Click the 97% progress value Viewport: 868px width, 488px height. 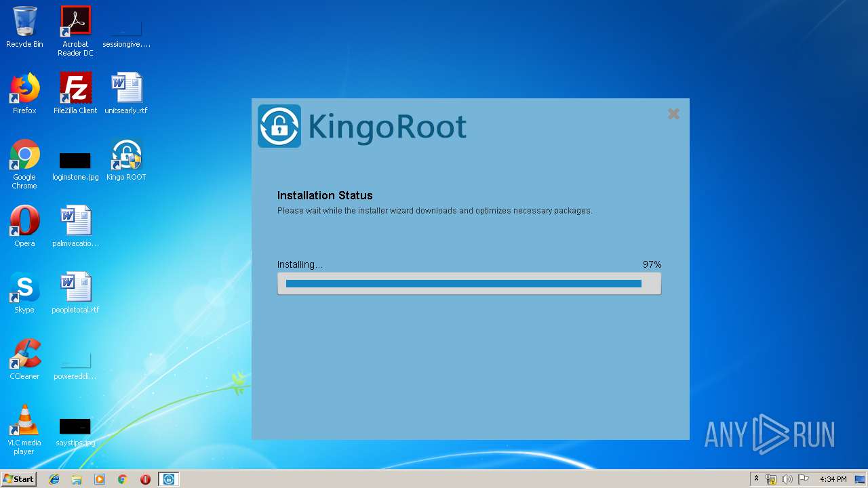coord(652,264)
